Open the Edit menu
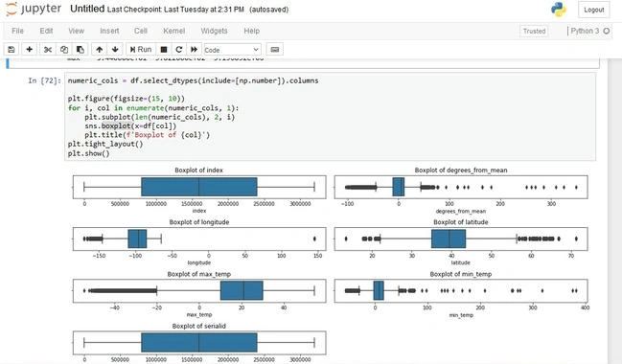This screenshot has width=622, height=364. click(x=46, y=31)
